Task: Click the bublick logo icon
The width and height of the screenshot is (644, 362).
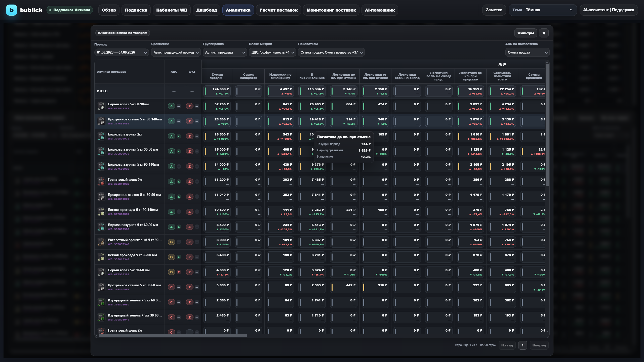Action: [11, 10]
